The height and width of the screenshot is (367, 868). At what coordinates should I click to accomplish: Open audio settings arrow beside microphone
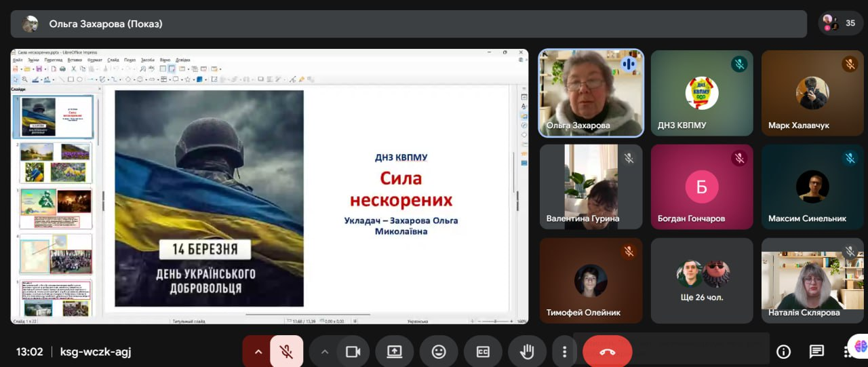point(258,351)
